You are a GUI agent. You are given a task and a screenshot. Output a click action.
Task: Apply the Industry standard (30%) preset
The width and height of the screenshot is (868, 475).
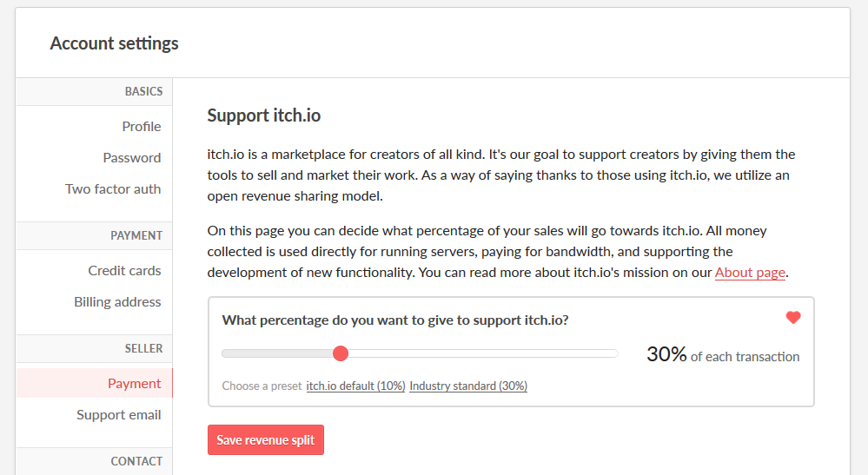coord(468,386)
